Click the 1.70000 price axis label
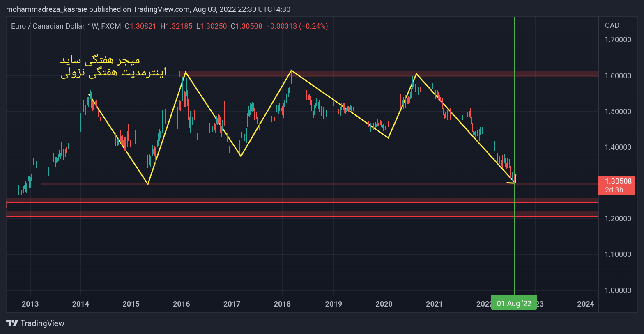Viewport: 644px width, 334px height. click(618, 40)
